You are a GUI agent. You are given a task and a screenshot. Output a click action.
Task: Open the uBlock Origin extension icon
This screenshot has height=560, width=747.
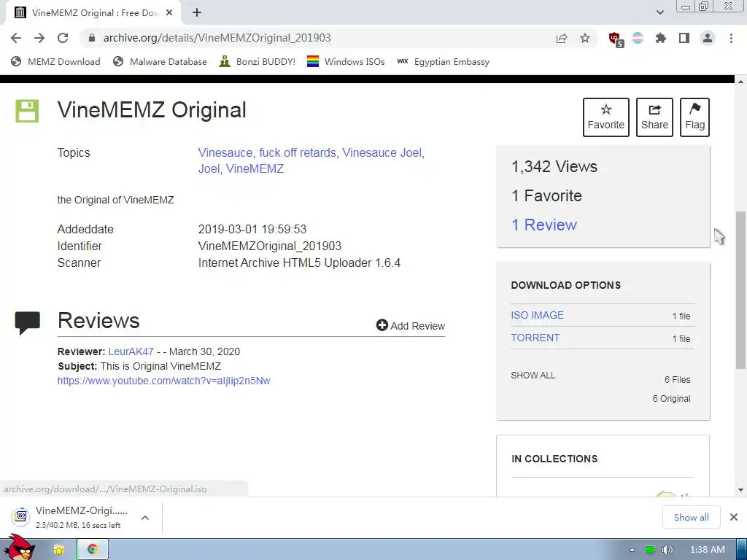(616, 39)
